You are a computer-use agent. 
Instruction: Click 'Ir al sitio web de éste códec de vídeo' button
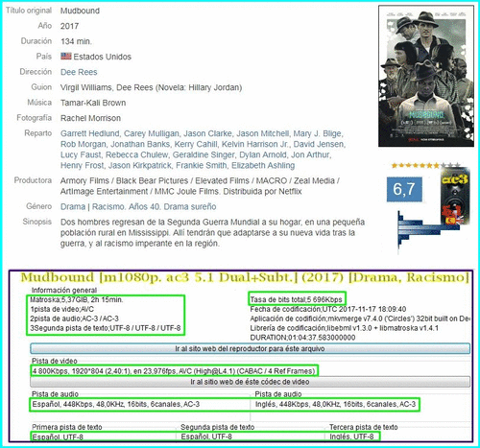[x=250, y=382]
